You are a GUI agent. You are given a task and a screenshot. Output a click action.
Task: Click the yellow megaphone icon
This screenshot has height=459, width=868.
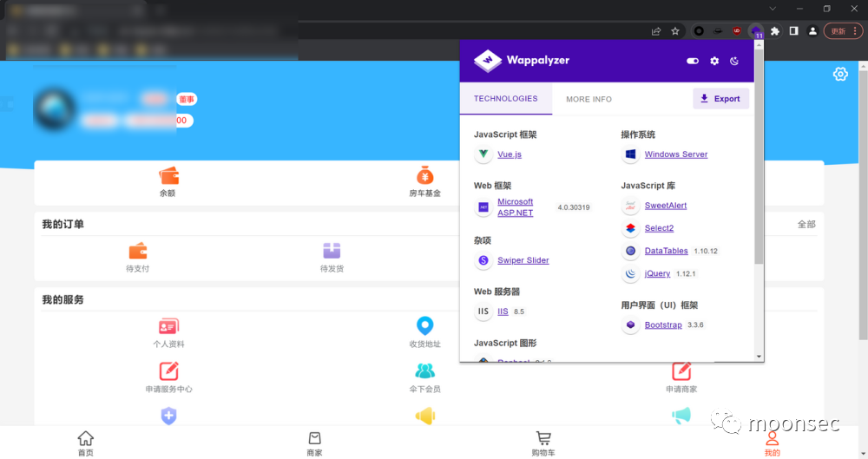pyautogui.click(x=425, y=416)
